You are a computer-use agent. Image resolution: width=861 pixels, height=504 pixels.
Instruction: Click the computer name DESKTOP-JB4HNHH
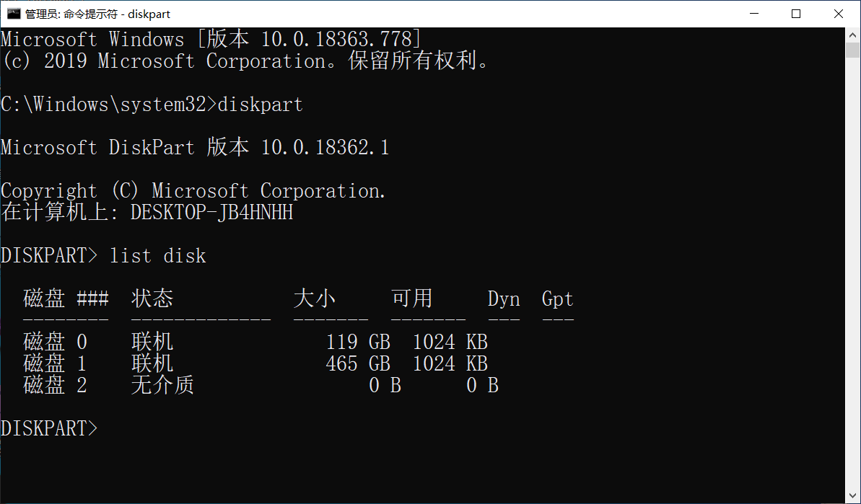click(211, 213)
